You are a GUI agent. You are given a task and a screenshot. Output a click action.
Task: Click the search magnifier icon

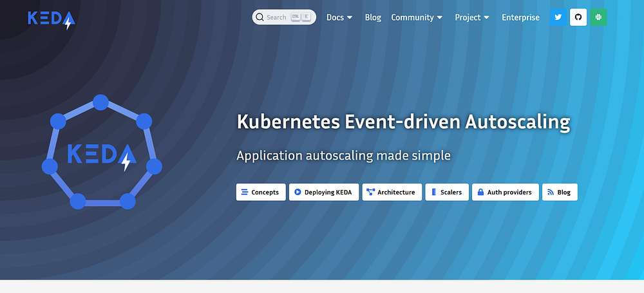[x=260, y=17]
